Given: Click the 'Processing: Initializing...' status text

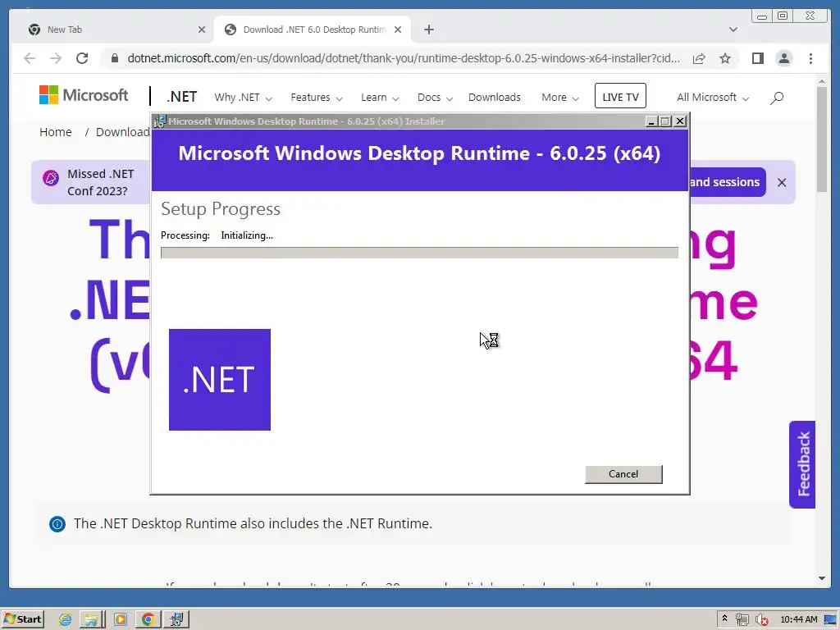Looking at the screenshot, I should (217, 235).
